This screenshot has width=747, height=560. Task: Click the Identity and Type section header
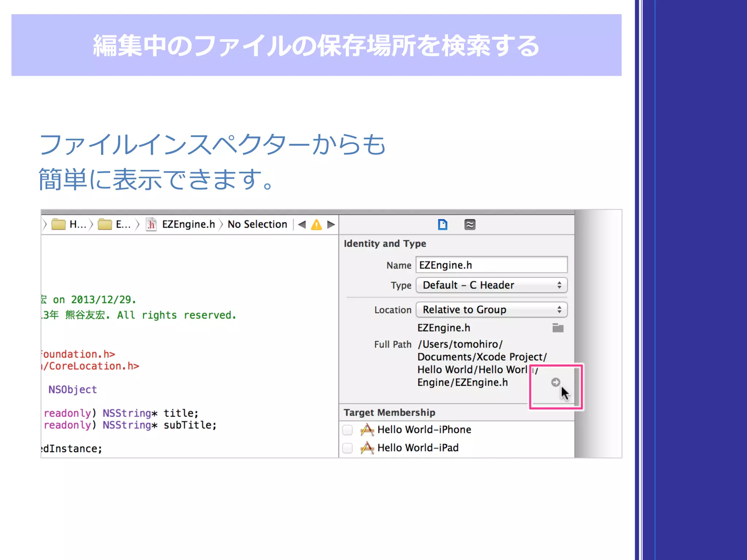click(x=385, y=244)
